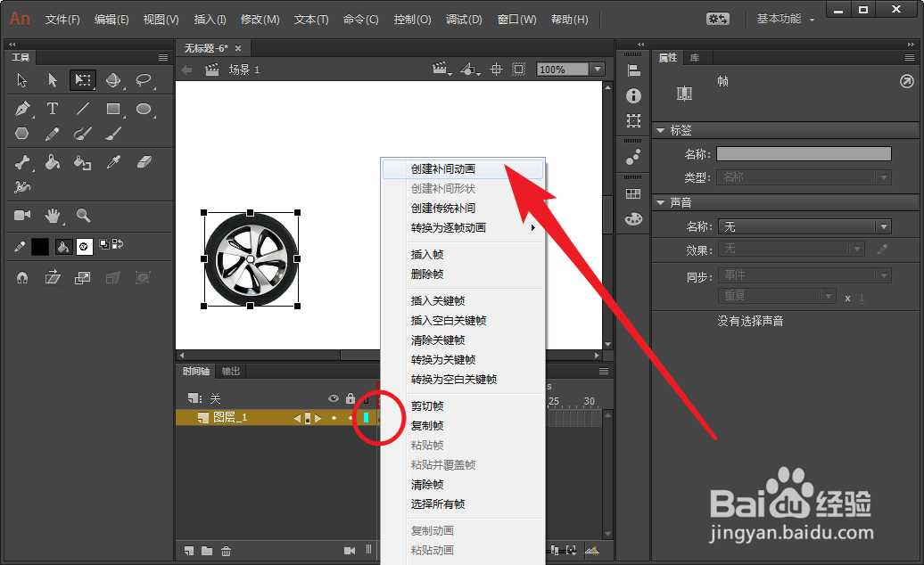The image size is (924, 565).
Task: Open the 修改(M) menu
Action: (x=260, y=20)
